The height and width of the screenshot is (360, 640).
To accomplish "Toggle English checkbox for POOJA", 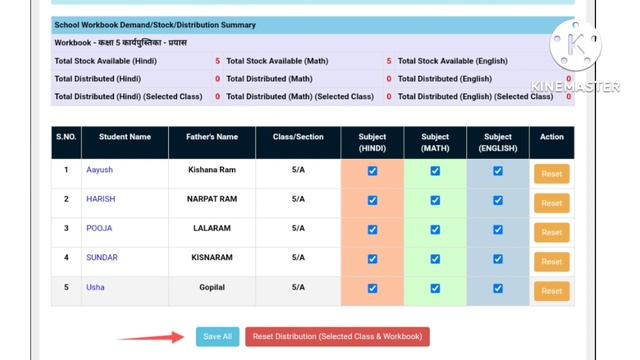I will click(498, 230).
